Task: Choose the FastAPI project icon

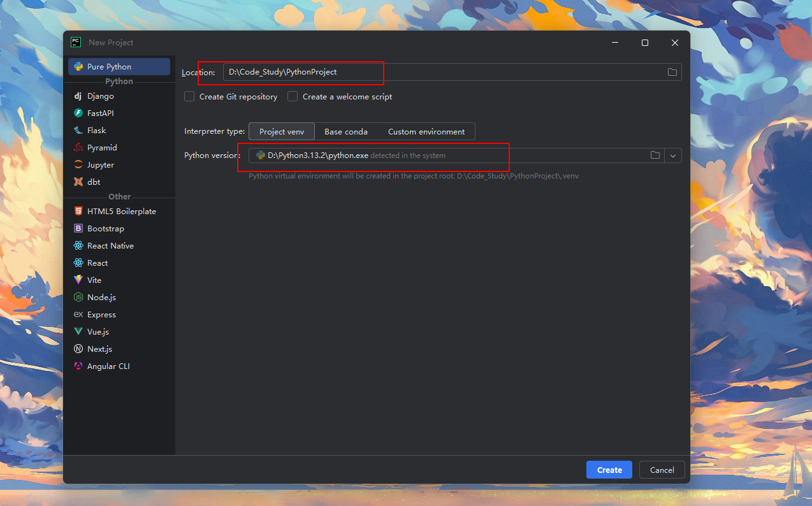Action: pyautogui.click(x=78, y=113)
